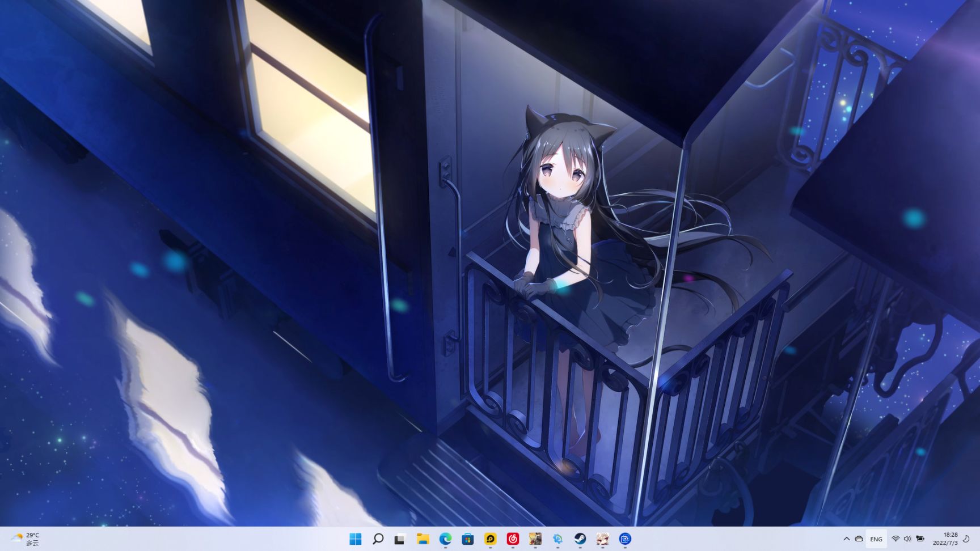The height and width of the screenshot is (551, 980).
Task: Open the blue circular camera app icon
Action: click(625, 539)
